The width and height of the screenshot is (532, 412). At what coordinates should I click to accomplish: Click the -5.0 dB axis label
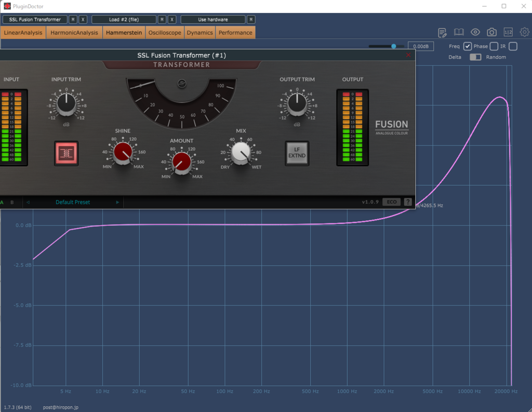coord(23,305)
